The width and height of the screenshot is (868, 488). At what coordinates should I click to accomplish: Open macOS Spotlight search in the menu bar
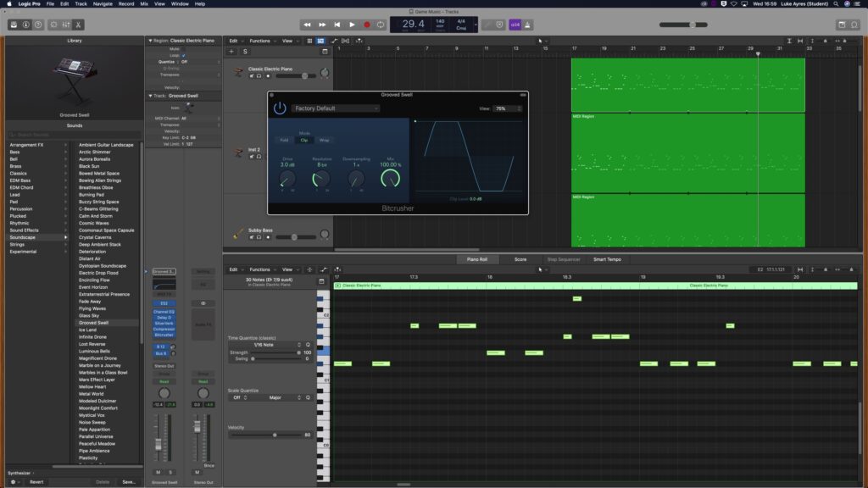click(836, 4)
